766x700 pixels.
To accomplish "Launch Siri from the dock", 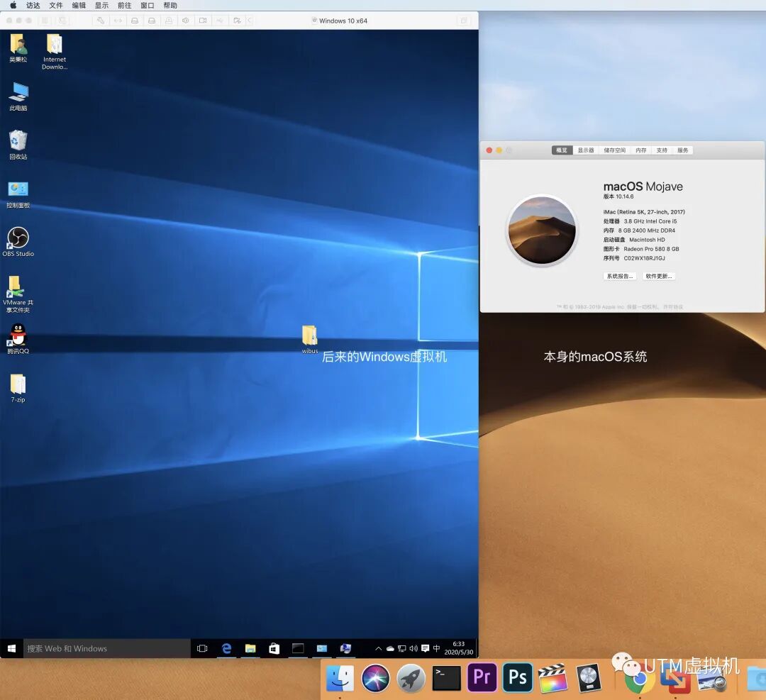I will (376, 677).
